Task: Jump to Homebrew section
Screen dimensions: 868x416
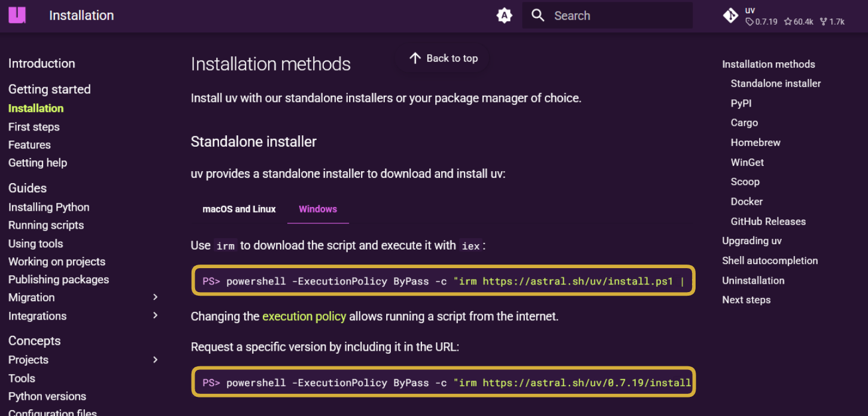Action: (x=755, y=142)
